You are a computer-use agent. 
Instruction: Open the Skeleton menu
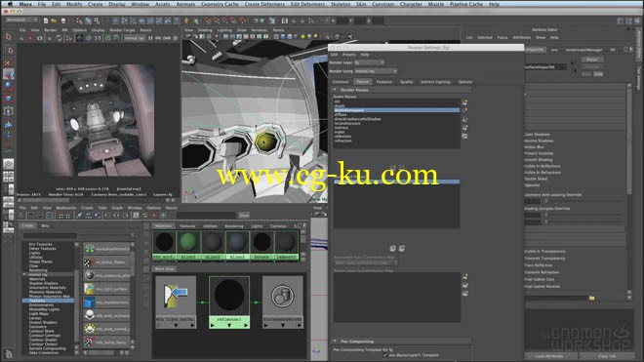coord(341,4)
